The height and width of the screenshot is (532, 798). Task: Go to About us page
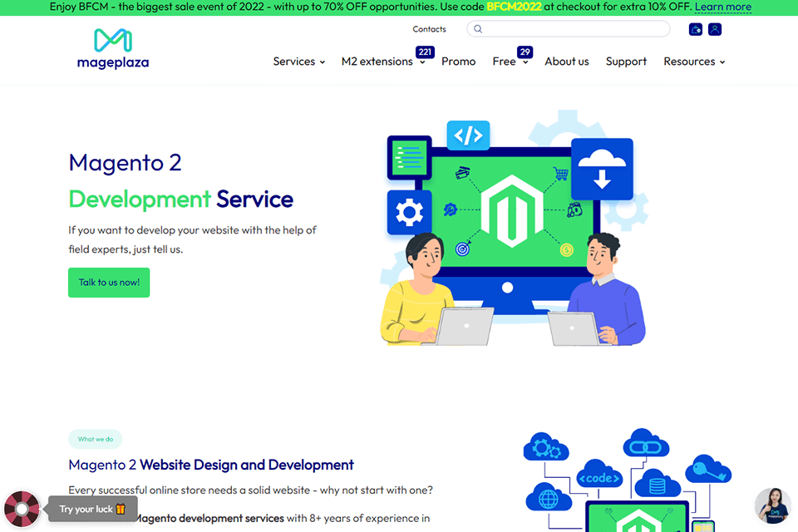coord(566,62)
